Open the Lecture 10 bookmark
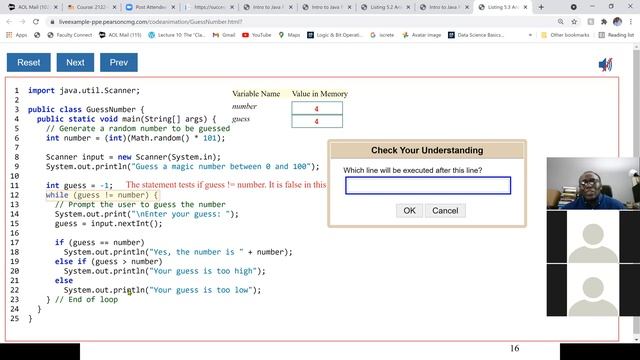This screenshot has height=360, width=640. [177, 35]
